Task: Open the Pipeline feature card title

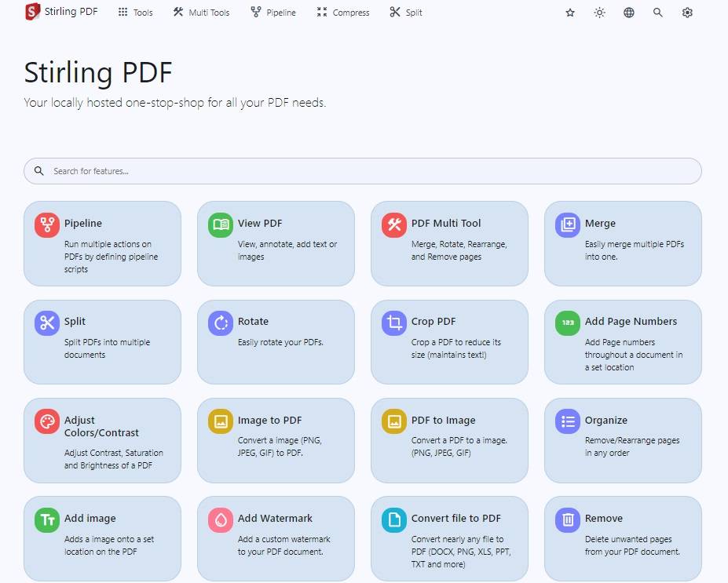Action: [83, 223]
